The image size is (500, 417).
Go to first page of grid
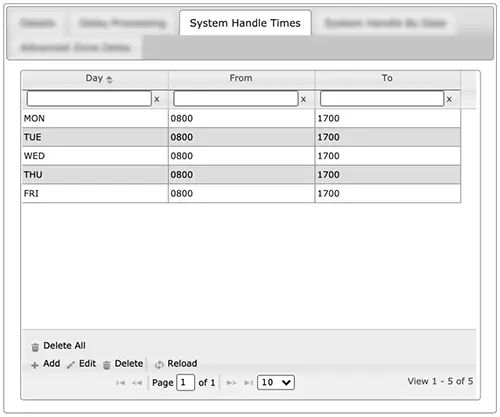click(121, 383)
